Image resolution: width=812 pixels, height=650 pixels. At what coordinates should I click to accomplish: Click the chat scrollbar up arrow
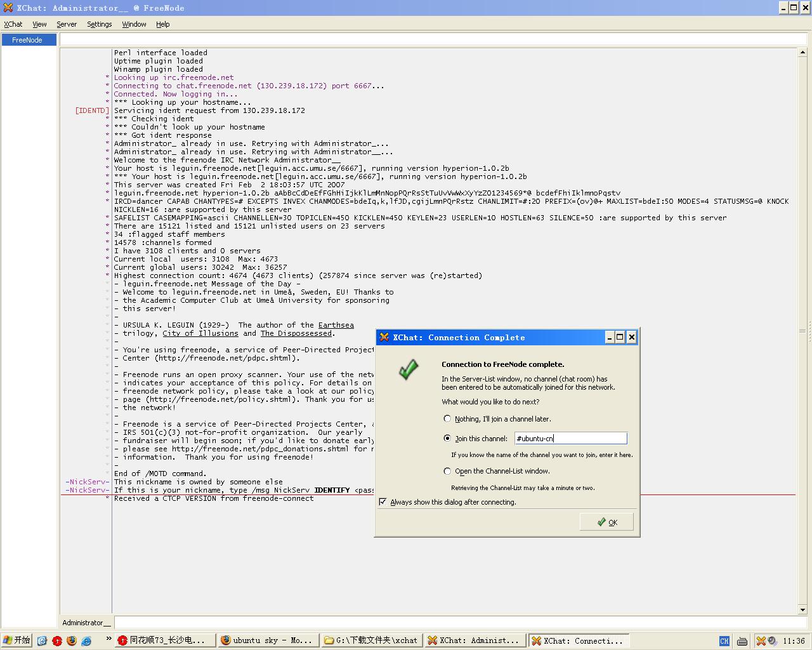[x=802, y=53]
